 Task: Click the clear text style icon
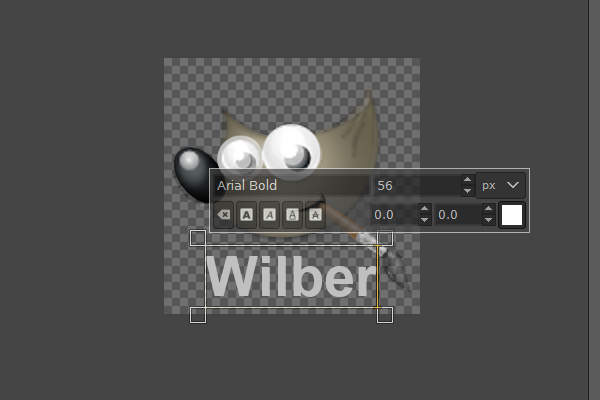pos(224,215)
